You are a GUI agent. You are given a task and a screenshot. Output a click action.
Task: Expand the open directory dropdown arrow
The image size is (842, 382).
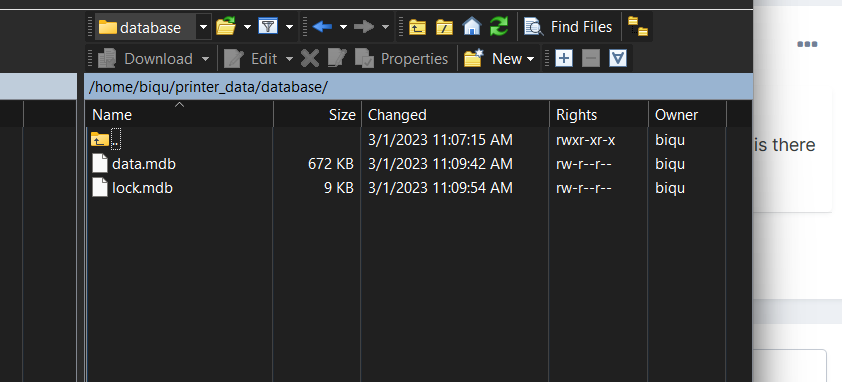coord(247,27)
